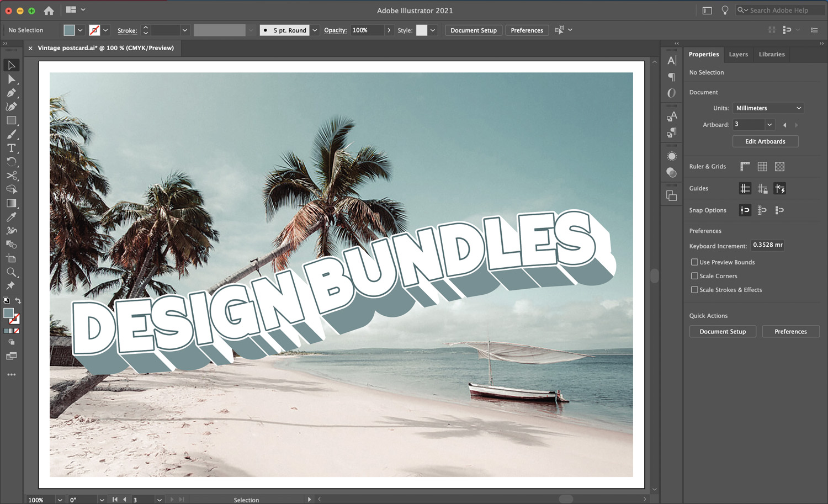Select the Rotate tool
828x504 pixels.
pos(11,162)
